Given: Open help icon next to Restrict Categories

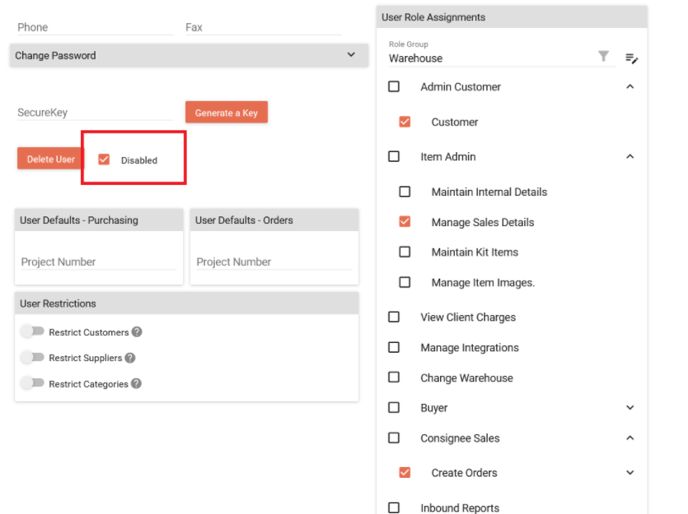Looking at the screenshot, I should 136,384.
